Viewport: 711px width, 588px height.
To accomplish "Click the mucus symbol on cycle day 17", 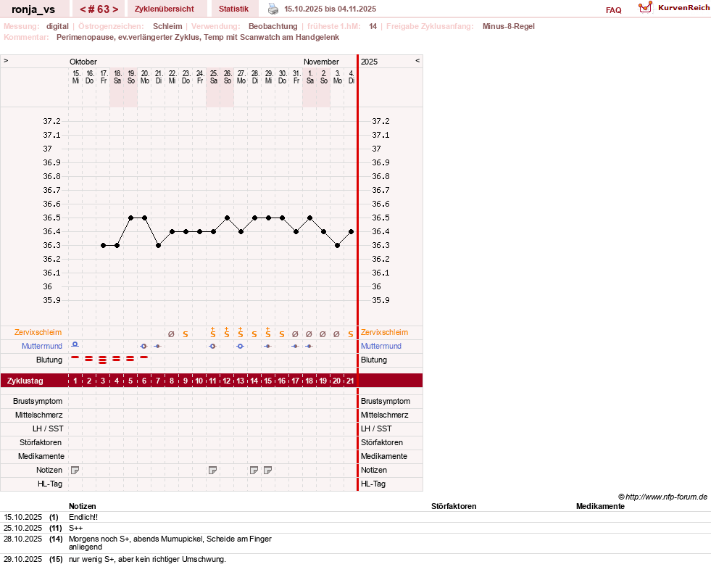I will (295, 334).
